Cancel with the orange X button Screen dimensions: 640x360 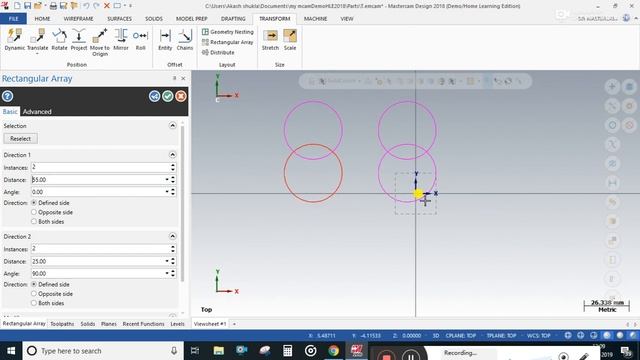181,96
